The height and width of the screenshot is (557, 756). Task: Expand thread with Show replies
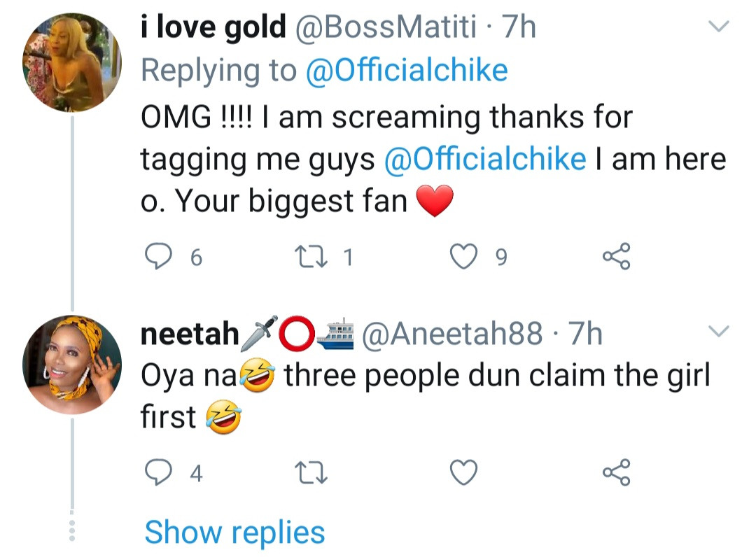pyautogui.click(x=234, y=532)
